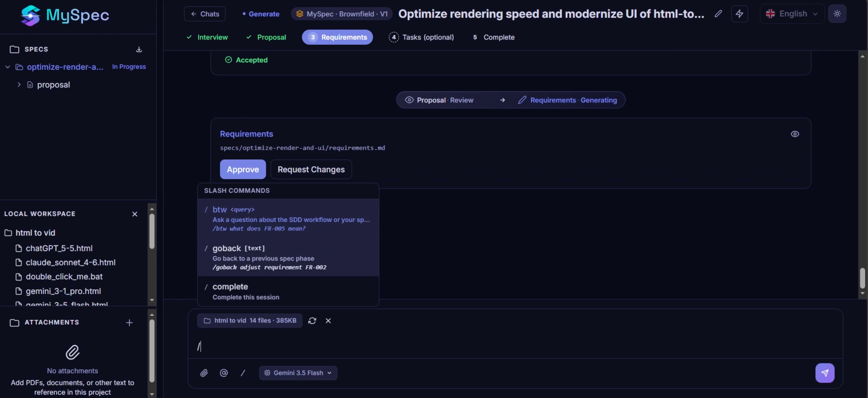The image size is (868, 398).
Task: Click the SPECS folder icon
Action: [x=15, y=50]
